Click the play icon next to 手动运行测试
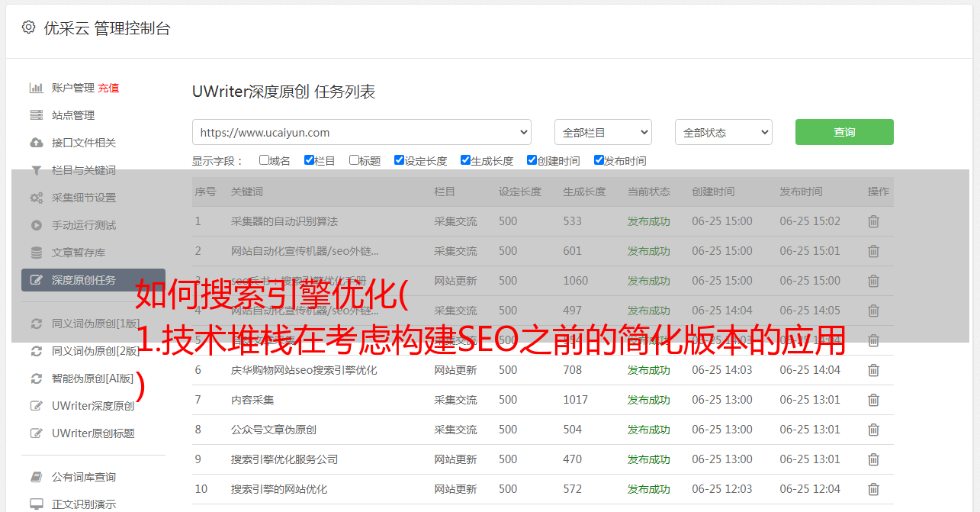Image resolution: width=980 pixels, height=512 pixels. tap(36, 225)
